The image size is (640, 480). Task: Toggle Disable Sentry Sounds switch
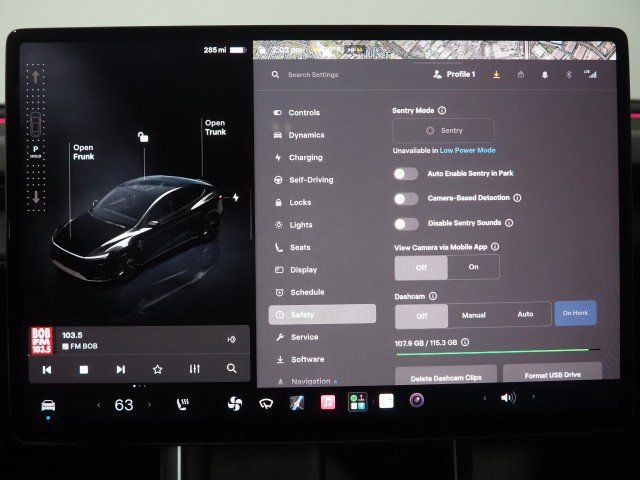click(x=406, y=224)
